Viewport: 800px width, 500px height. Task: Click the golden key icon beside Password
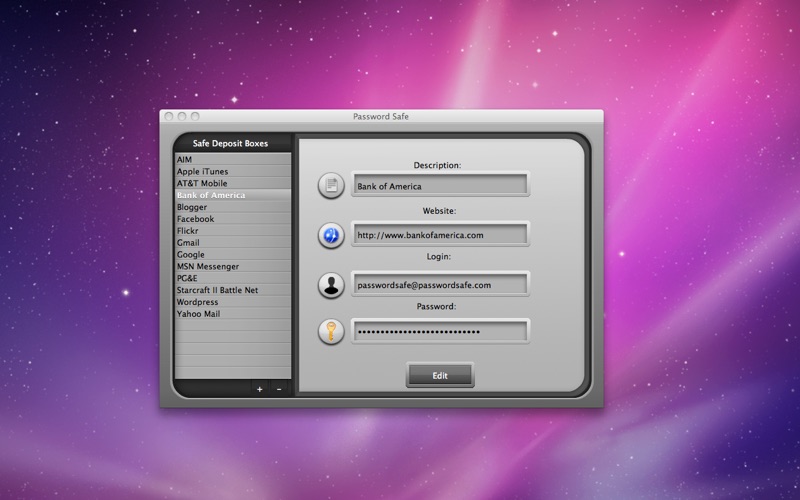pos(331,332)
